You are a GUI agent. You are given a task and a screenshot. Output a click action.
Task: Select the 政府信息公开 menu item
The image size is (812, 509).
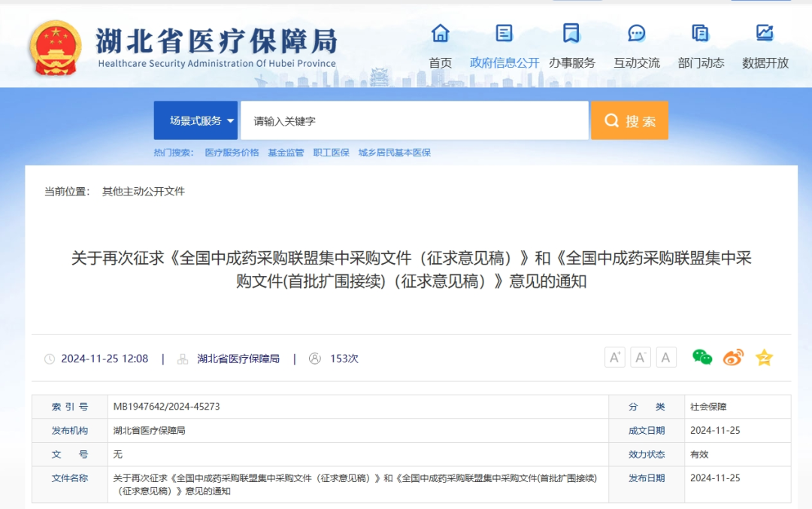[504, 63]
